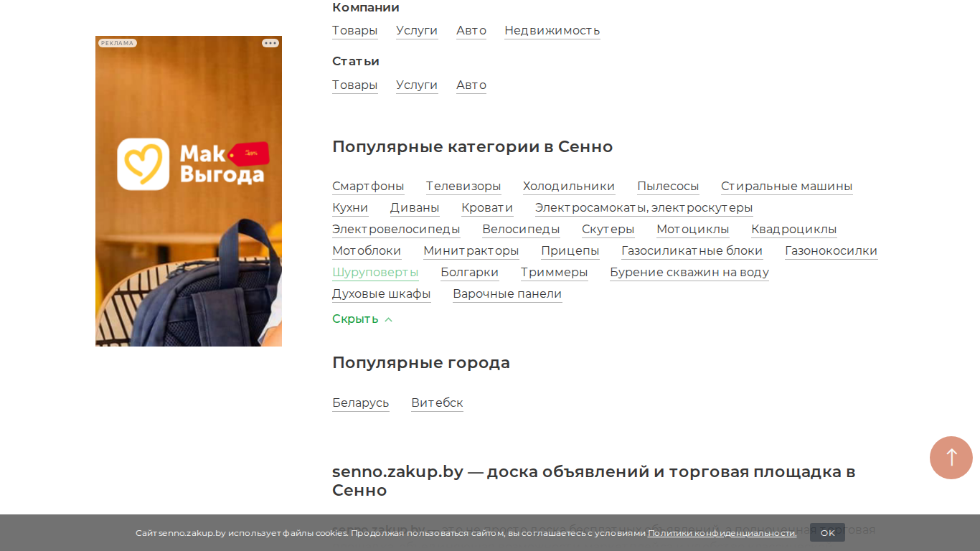Go to the Телевизоры category
The image size is (980, 551).
click(x=463, y=187)
